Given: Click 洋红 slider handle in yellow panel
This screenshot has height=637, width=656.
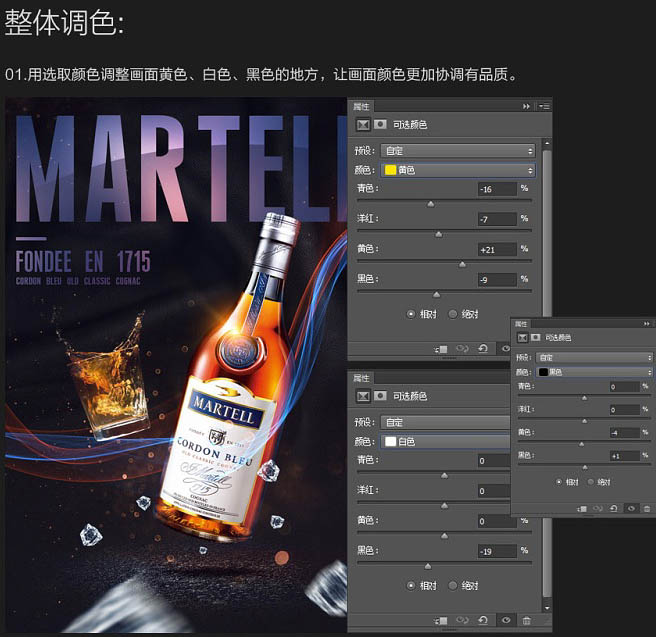Looking at the screenshot, I should click(438, 235).
